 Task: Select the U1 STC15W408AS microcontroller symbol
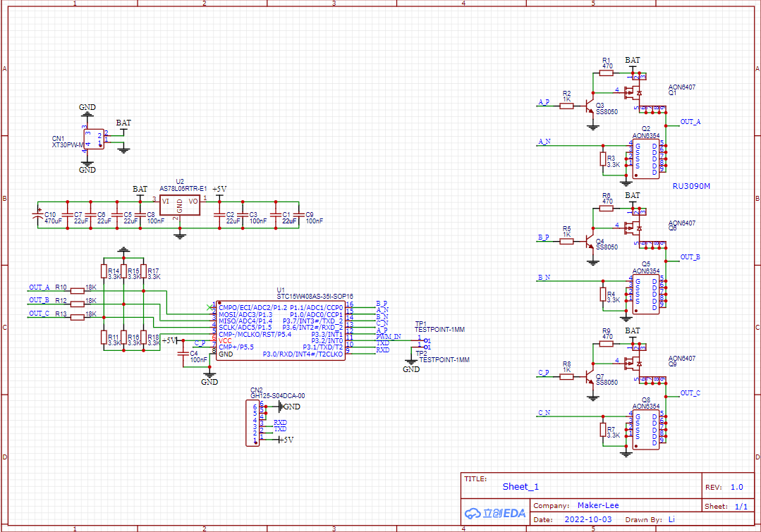281,331
